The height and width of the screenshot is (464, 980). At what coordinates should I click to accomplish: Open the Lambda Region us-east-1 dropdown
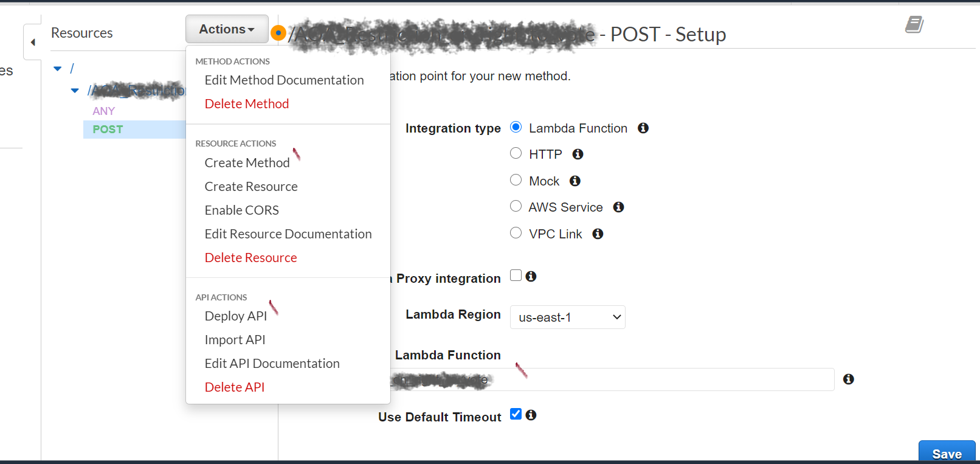click(x=568, y=317)
